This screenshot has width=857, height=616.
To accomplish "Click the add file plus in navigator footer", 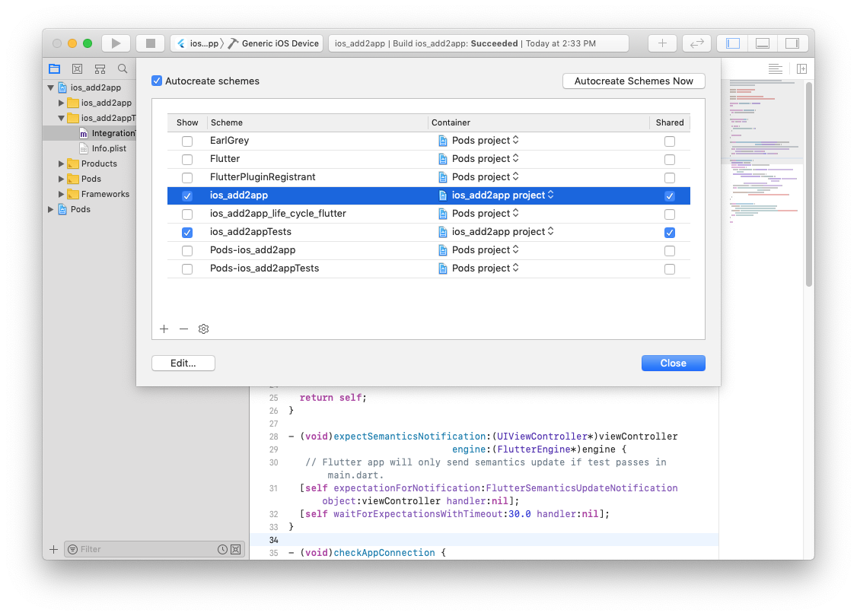I will [x=53, y=549].
